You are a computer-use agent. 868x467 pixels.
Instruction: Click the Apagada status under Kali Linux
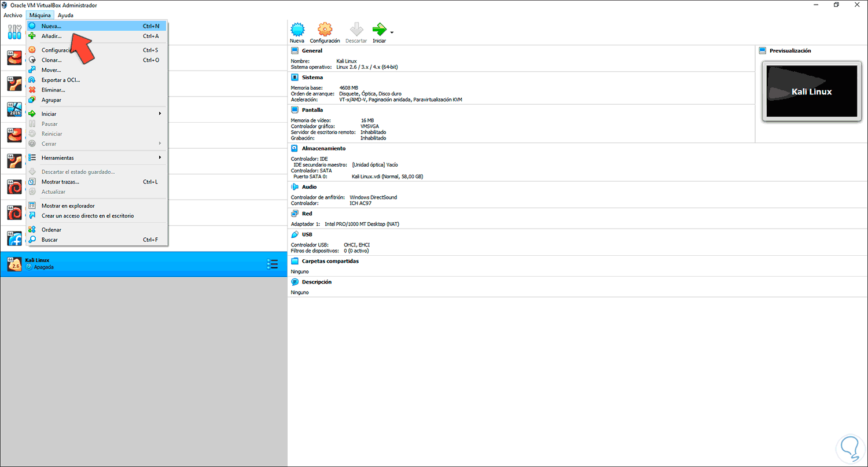tap(43, 267)
